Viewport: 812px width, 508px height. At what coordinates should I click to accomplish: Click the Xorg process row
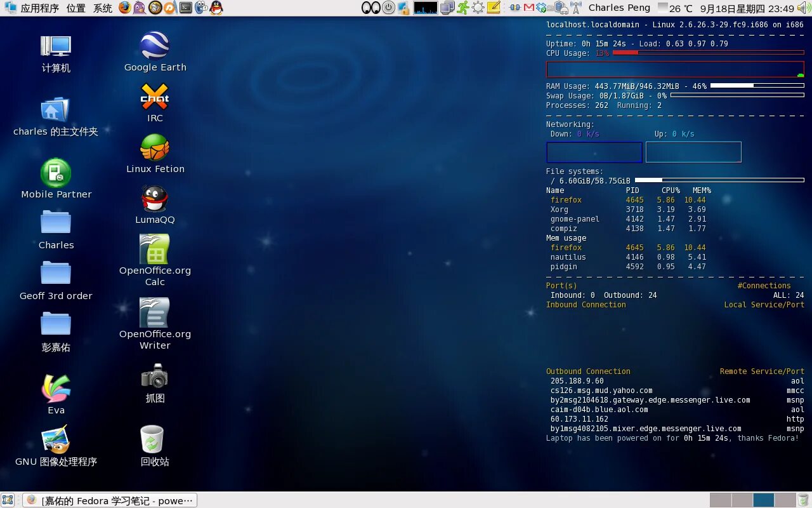(x=628, y=210)
